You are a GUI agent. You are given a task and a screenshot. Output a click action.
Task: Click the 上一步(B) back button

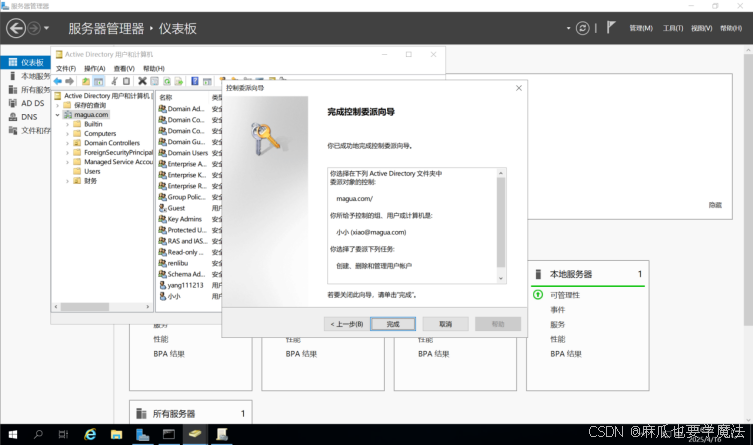coord(347,324)
